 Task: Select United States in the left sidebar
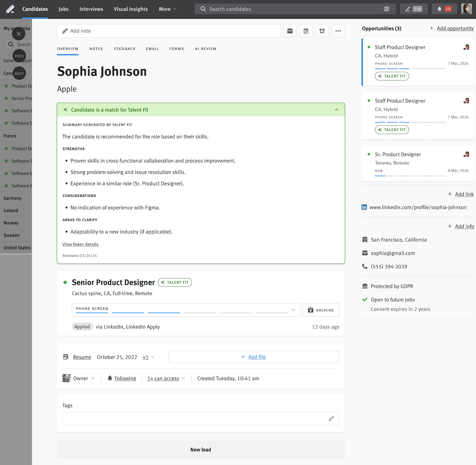tap(17, 248)
